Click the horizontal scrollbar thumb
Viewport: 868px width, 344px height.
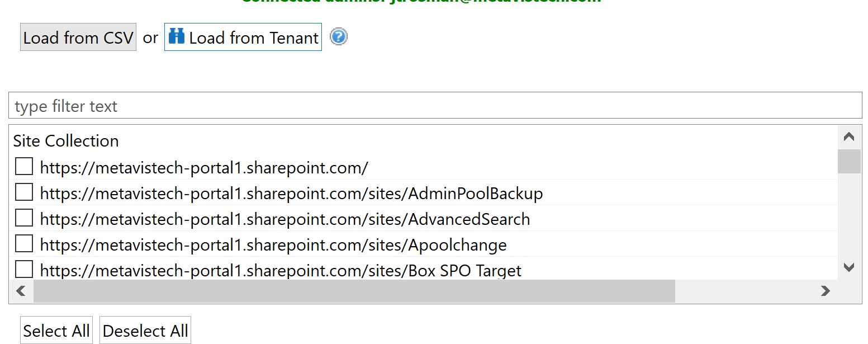pos(354,291)
